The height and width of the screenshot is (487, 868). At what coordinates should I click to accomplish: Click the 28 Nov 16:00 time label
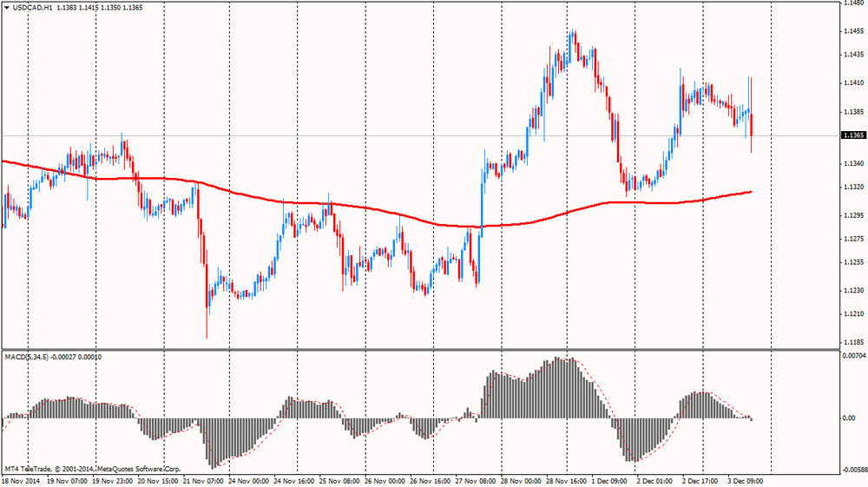pos(566,482)
